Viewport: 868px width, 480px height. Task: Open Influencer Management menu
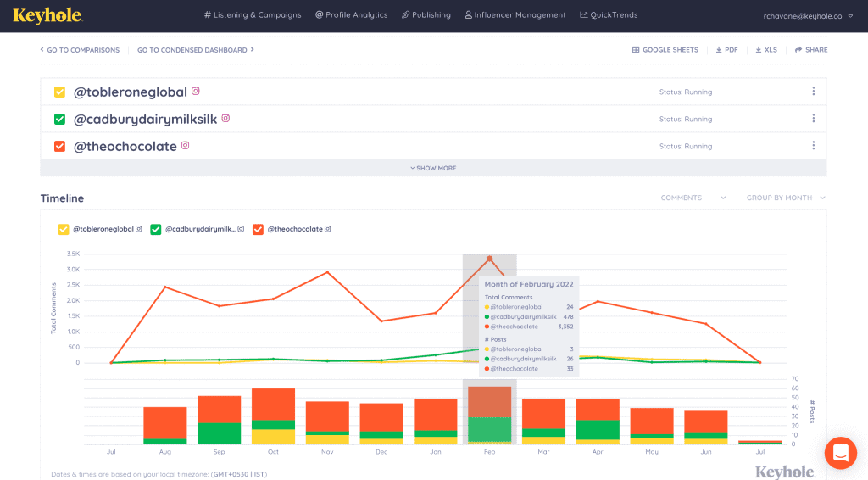[515, 15]
